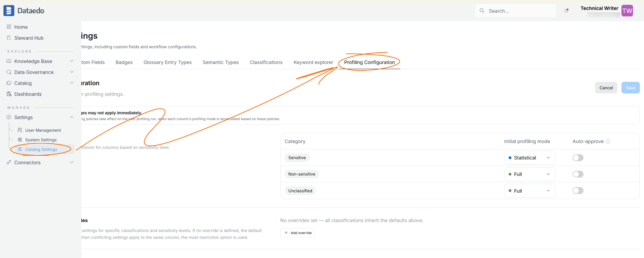This screenshot has height=258, width=644.
Task: Click the Dashboards icon
Action: [x=9, y=94]
